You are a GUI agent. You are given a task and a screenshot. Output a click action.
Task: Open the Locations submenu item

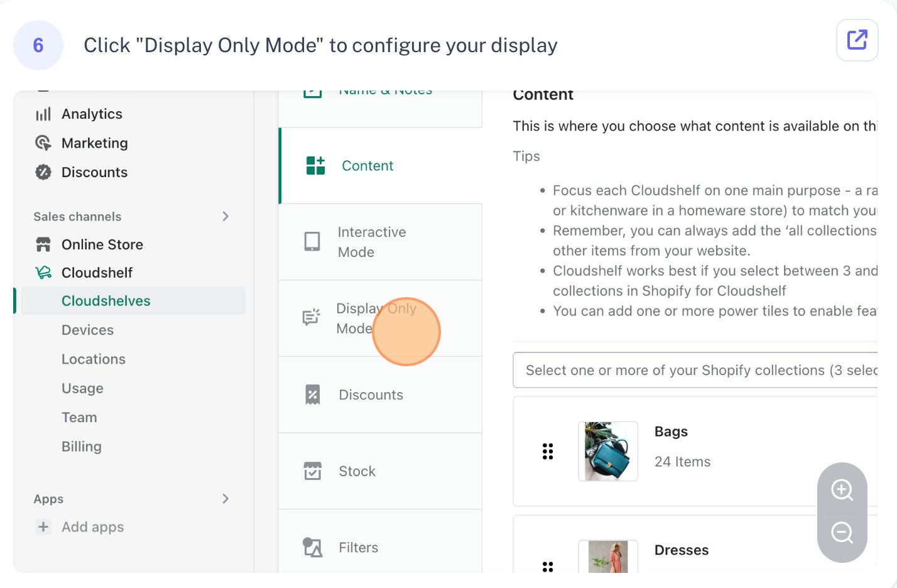coord(94,359)
